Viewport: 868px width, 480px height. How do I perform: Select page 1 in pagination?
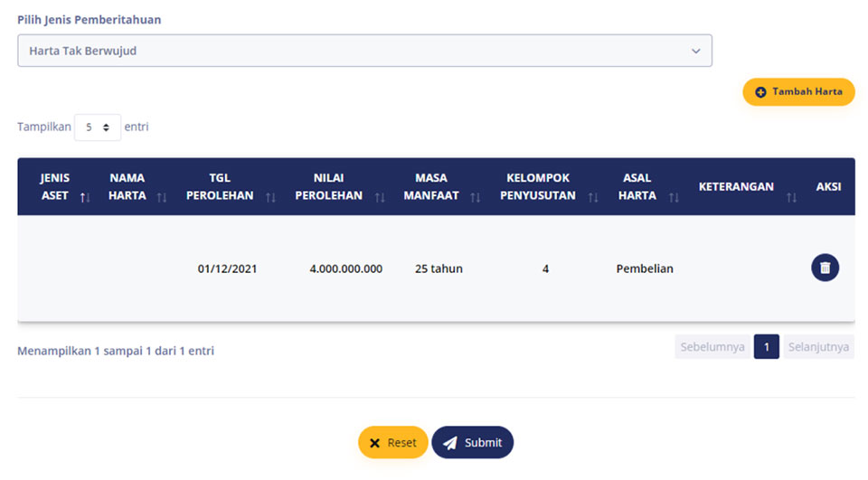pyautogui.click(x=767, y=346)
